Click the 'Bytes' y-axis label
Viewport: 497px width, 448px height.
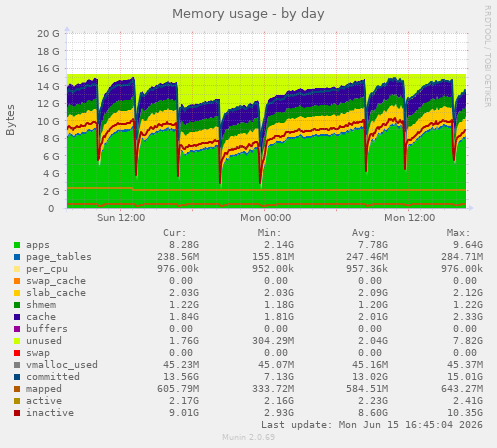[10, 120]
